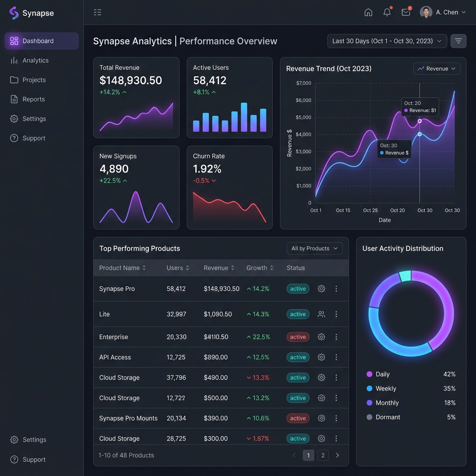Click the red active badge in Enterprise row
Viewport: 476px width, 476px height.
pyautogui.click(x=298, y=337)
